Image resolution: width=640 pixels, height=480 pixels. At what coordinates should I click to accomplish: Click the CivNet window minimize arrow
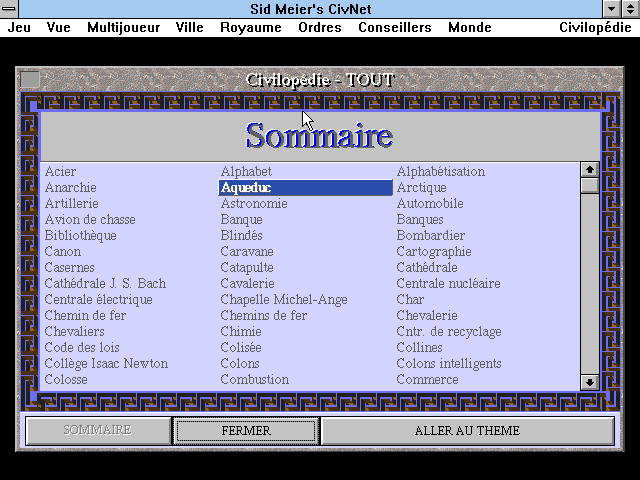611,9
